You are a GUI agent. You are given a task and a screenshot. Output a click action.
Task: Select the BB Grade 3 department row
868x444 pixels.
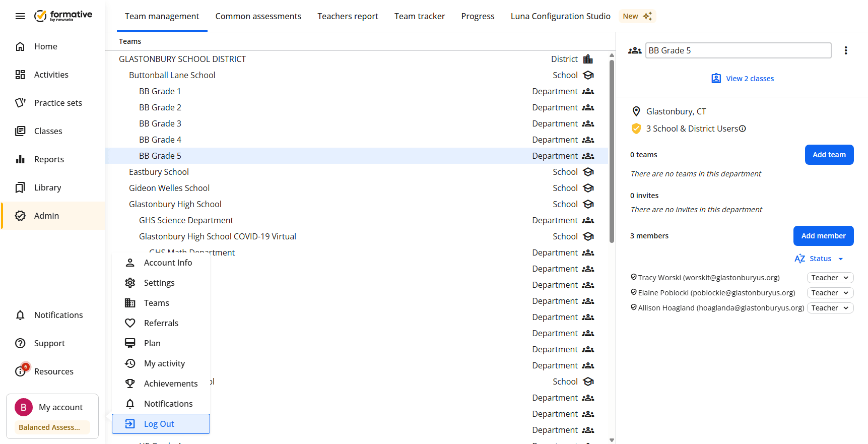point(356,123)
